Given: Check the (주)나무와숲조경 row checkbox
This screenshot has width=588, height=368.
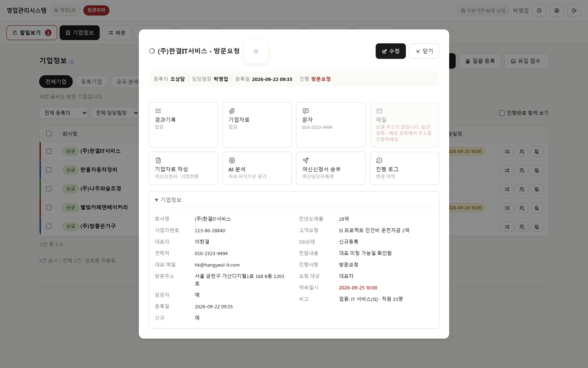Looking at the screenshot, I should coord(49,189).
